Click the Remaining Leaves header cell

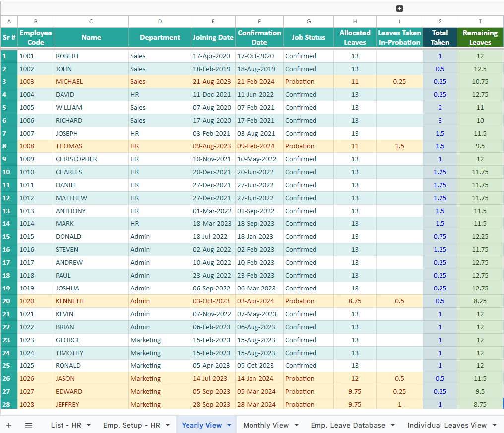click(x=480, y=37)
